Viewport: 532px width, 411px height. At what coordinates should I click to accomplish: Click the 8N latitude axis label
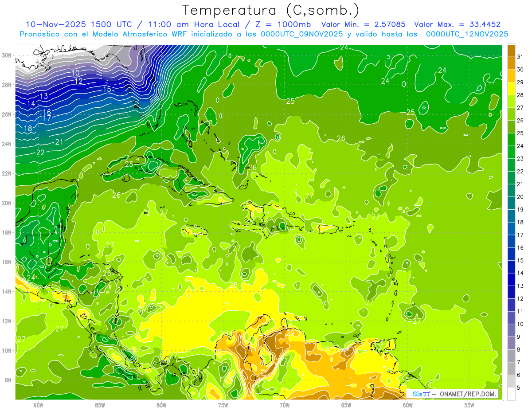pos(8,380)
